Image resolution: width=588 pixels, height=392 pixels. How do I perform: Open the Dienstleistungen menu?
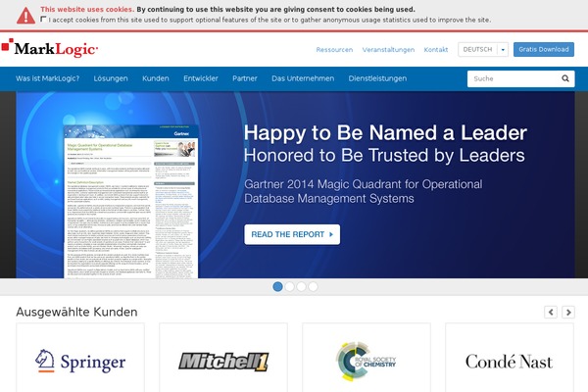pos(377,78)
